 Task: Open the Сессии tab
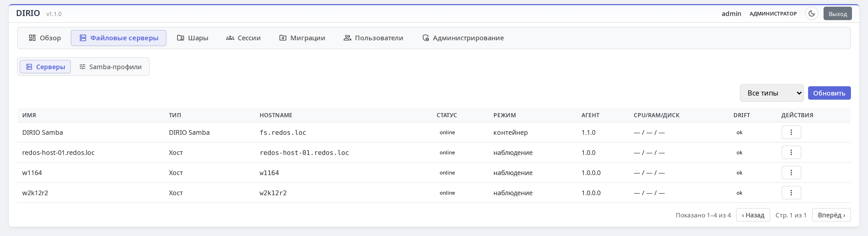click(243, 38)
